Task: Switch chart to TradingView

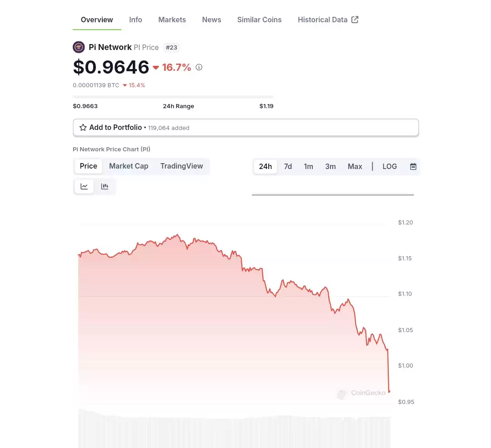Action: (x=181, y=166)
